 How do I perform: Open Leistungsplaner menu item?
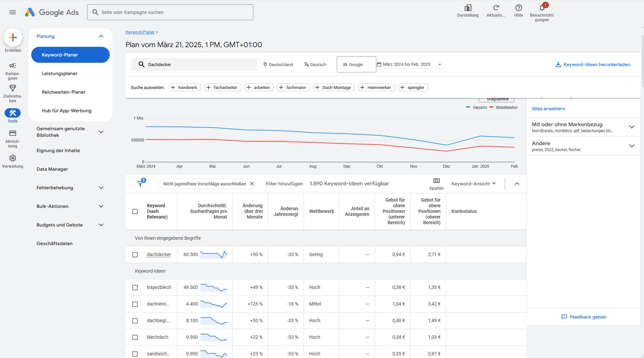coord(60,73)
